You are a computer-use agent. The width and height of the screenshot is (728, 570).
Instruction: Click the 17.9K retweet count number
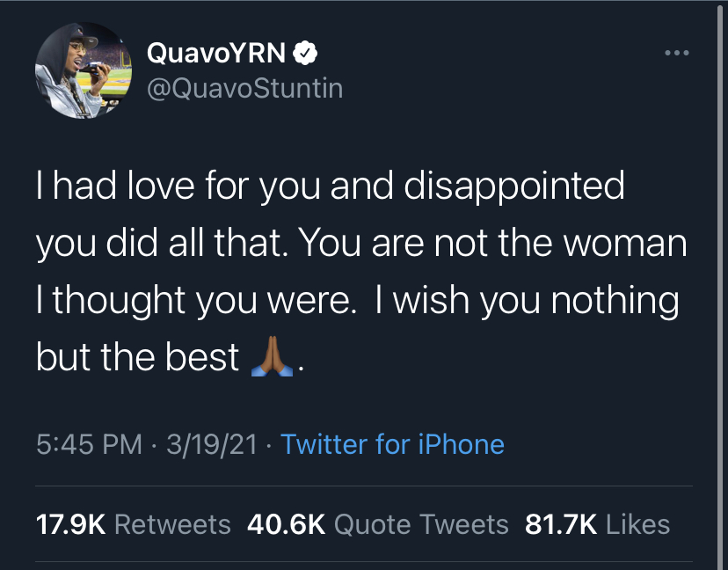(70, 525)
